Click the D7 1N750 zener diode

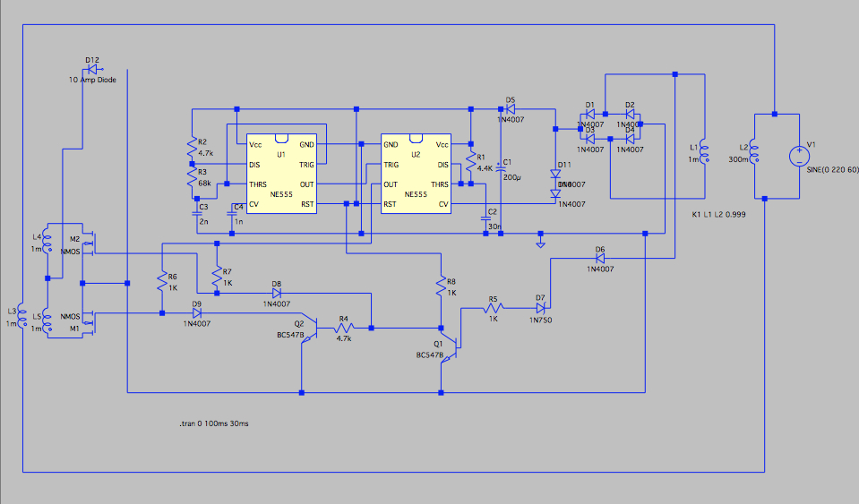pos(540,308)
